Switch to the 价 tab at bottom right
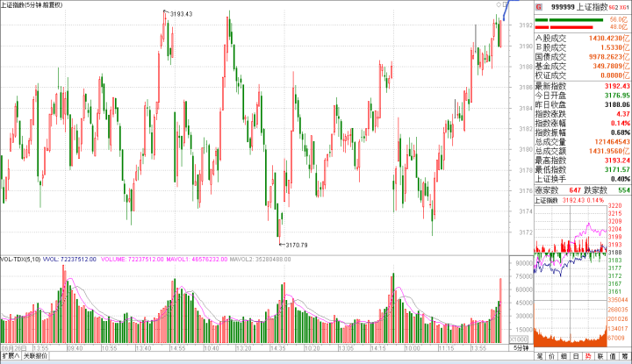 [551, 358]
